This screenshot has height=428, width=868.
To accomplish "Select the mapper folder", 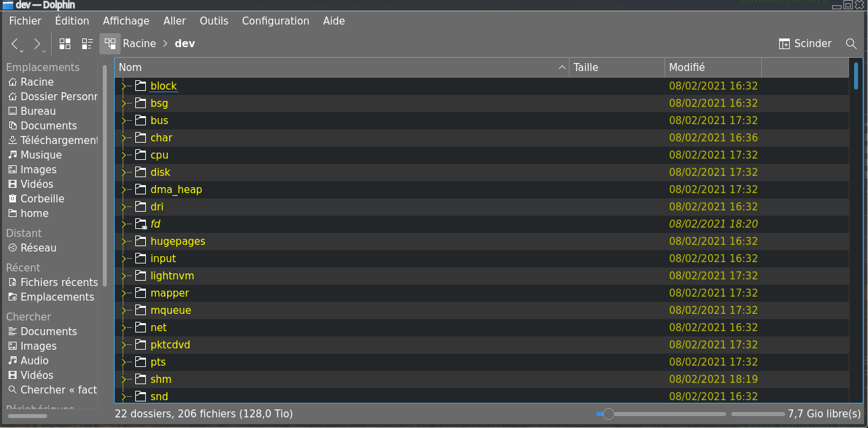I will click(x=170, y=293).
